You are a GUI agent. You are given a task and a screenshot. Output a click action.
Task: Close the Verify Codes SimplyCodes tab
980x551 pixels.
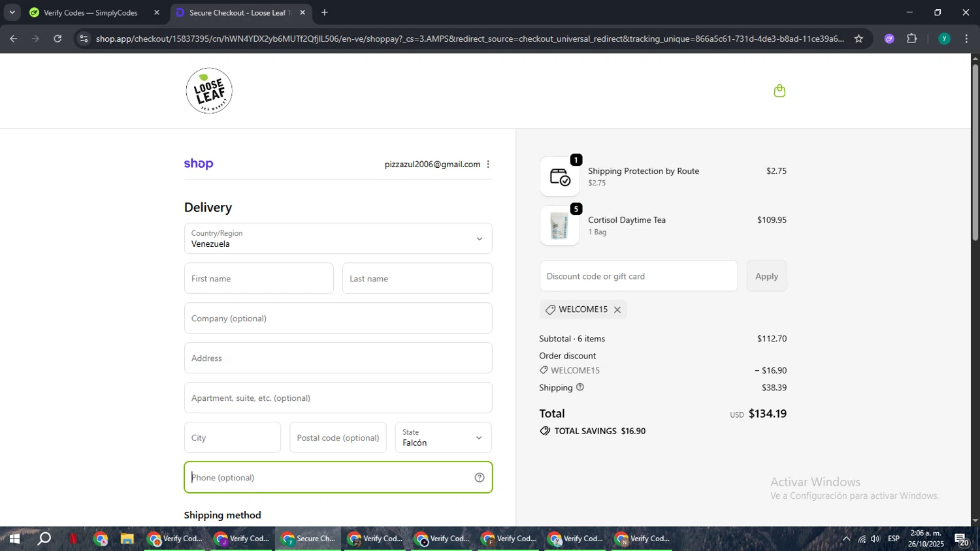(x=157, y=12)
